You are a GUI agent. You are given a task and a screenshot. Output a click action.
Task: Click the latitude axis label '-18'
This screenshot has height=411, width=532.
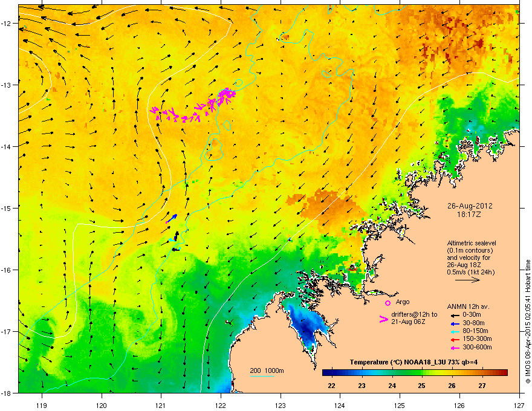tap(7, 393)
